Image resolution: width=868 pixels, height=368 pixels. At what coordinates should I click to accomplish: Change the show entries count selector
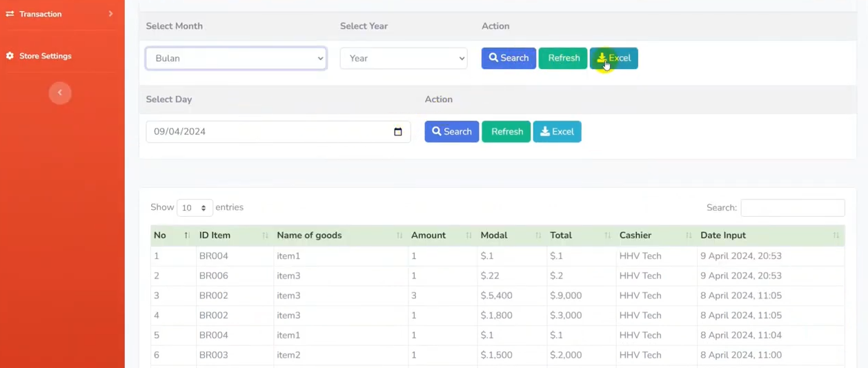click(195, 208)
